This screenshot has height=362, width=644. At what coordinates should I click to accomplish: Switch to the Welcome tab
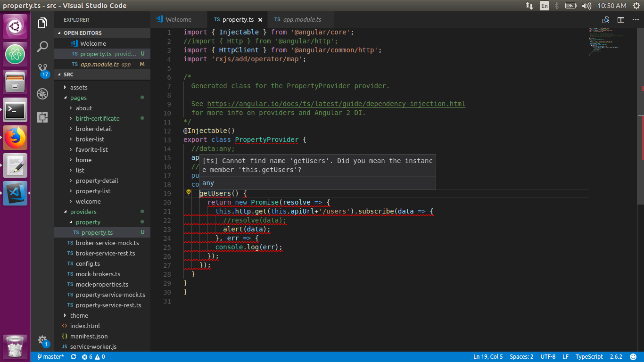[x=178, y=20]
